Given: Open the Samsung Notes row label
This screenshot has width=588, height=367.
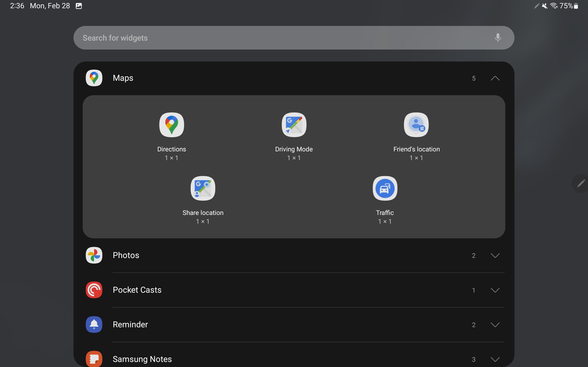Looking at the screenshot, I should [142, 359].
